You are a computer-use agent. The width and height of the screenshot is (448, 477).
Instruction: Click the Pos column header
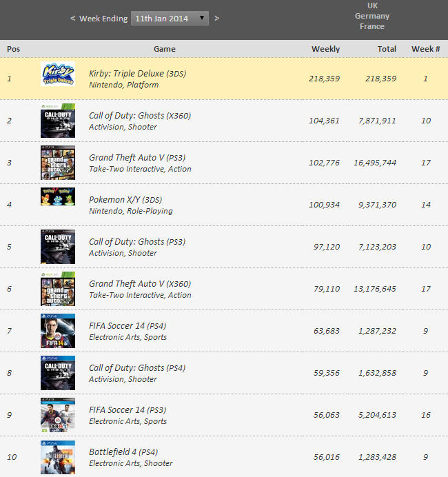(13, 49)
